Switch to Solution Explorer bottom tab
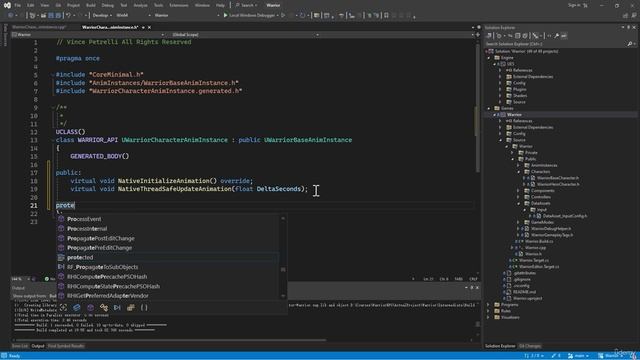 pyautogui.click(x=500, y=346)
